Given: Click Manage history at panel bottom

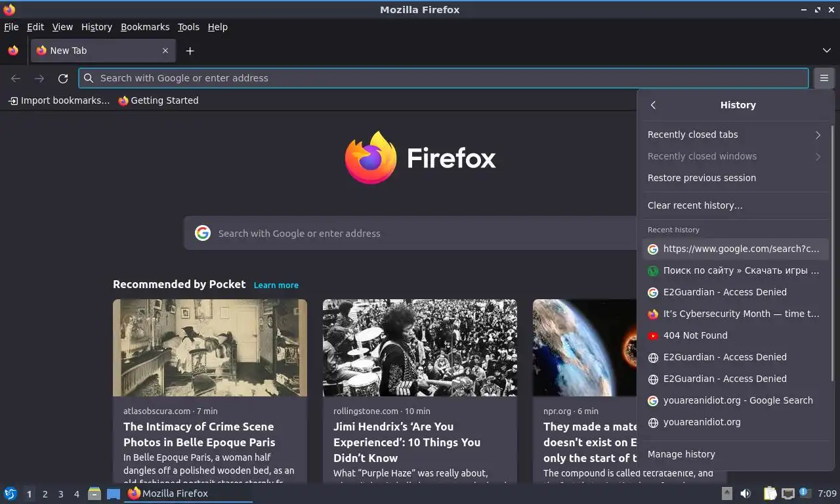Looking at the screenshot, I should click(x=735, y=454).
